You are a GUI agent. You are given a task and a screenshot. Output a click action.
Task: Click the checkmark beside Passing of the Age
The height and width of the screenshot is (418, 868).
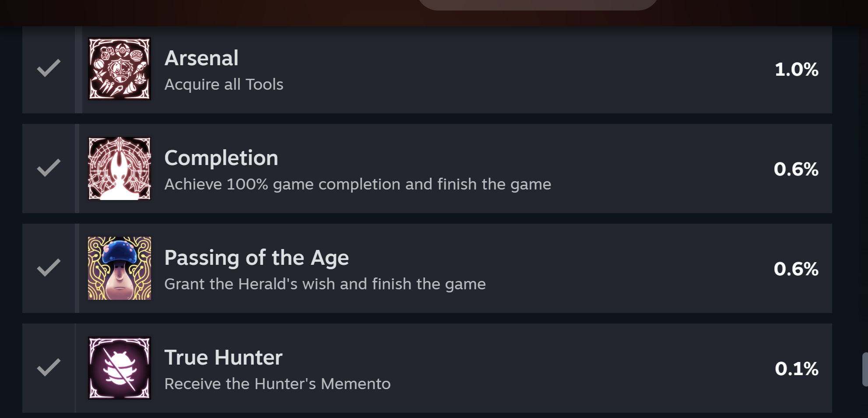[x=49, y=268]
